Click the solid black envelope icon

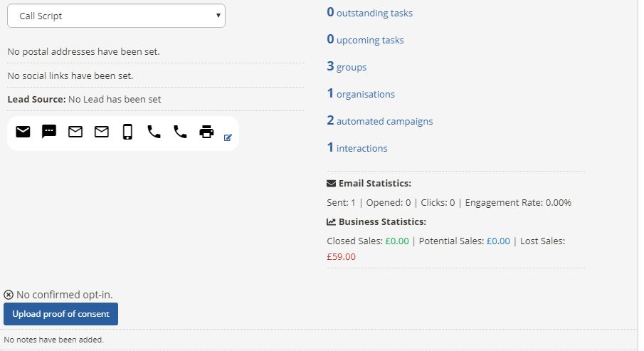pyautogui.click(x=23, y=132)
